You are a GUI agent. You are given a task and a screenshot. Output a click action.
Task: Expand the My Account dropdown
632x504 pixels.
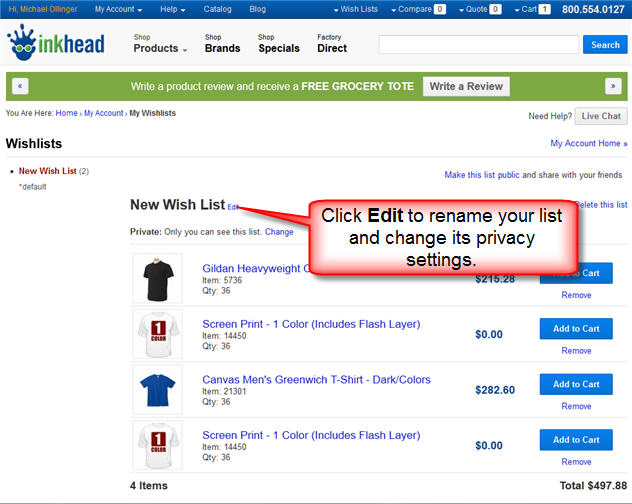pyautogui.click(x=118, y=9)
